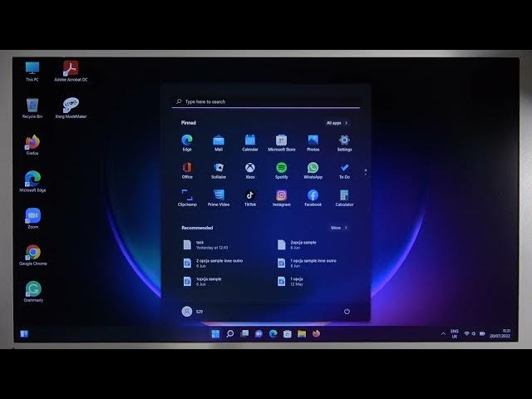Select the Zoom desktop shortcut
The width and height of the screenshot is (532, 399).
pyautogui.click(x=33, y=219)
